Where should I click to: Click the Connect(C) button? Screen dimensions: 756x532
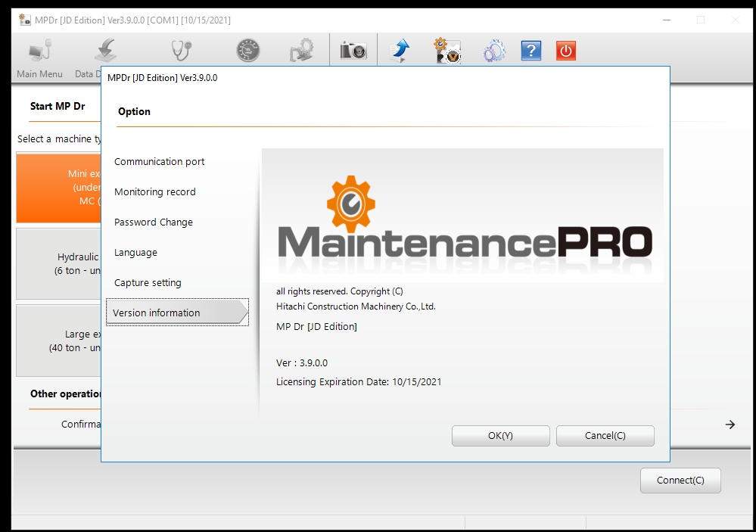click(680, 481)
